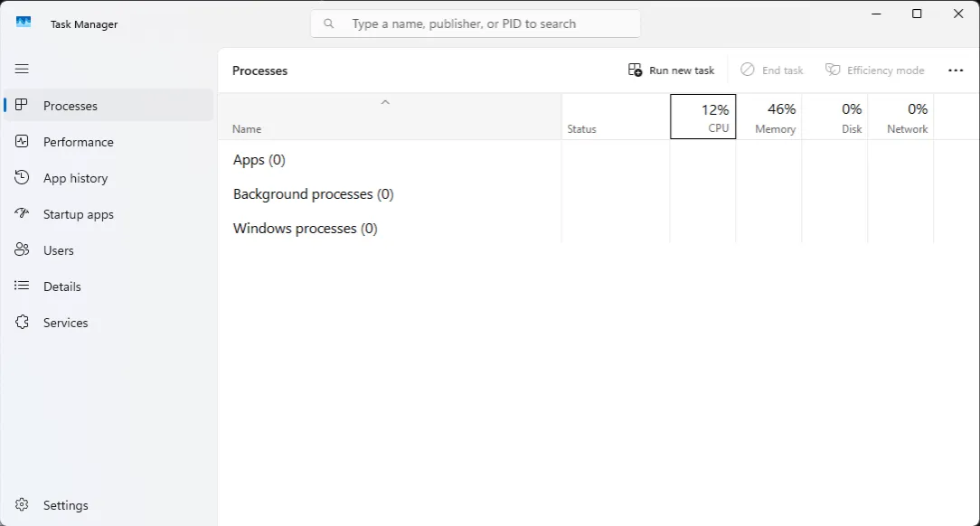Image resolution: width=980 pixels, height=526 pixels.
Task: Click the Users people icon
Action: pyautogui.click(x=23, y=249)
